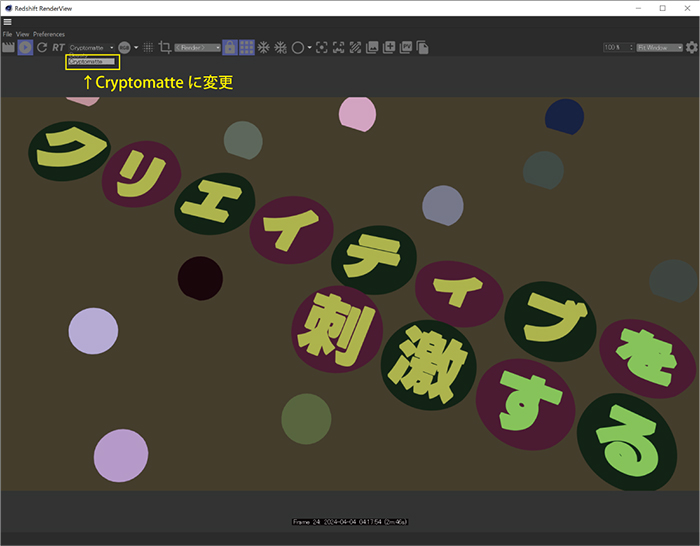
Task: Edit the 100% zoom field
Action: [616, 47]
